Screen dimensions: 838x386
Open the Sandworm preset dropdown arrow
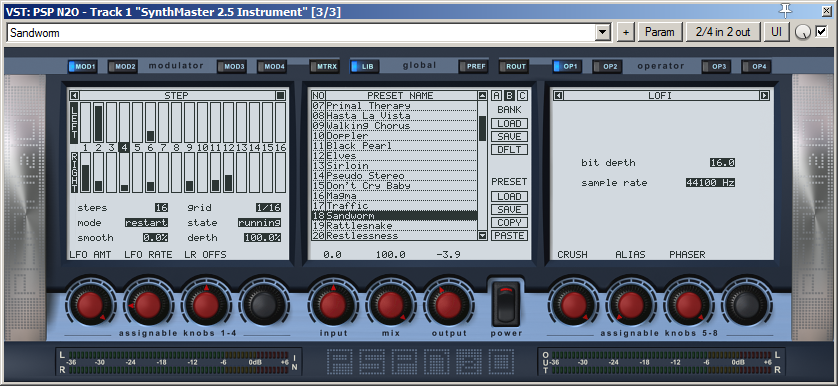[x=603, y=33]
